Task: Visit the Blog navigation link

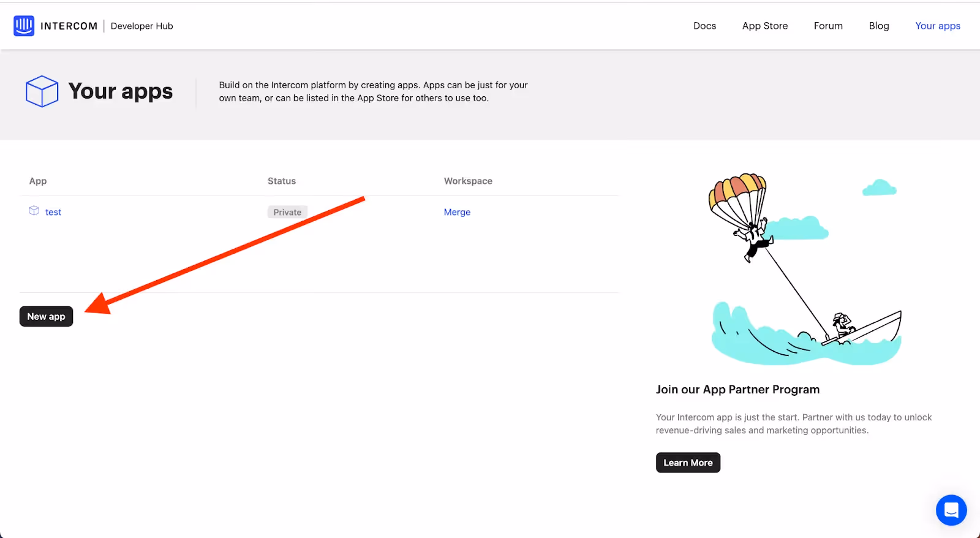Action: [x=879, y=26]
